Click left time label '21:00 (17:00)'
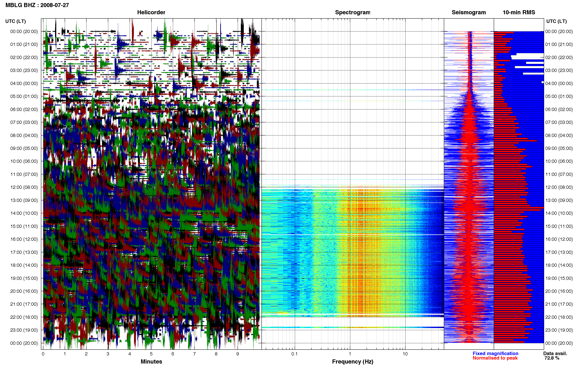The image size is (588, 368). 24,304
